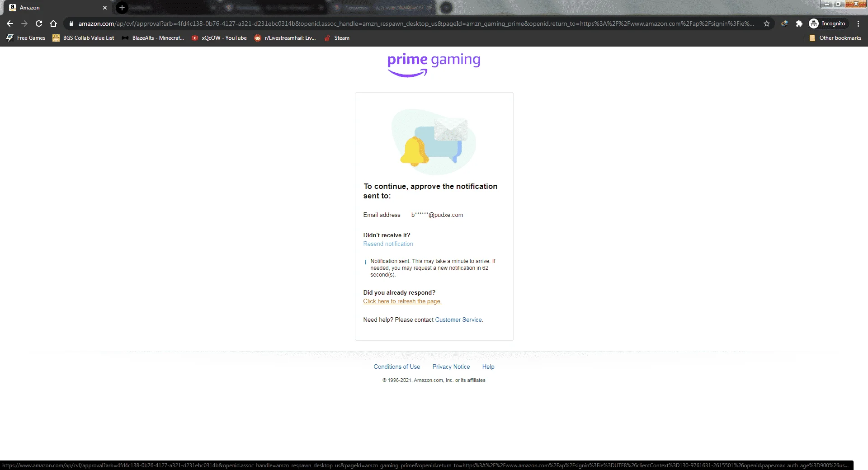This screenshot has width=868, height=470.
Task: Click the address bar URL
Action: pos(416,23)
